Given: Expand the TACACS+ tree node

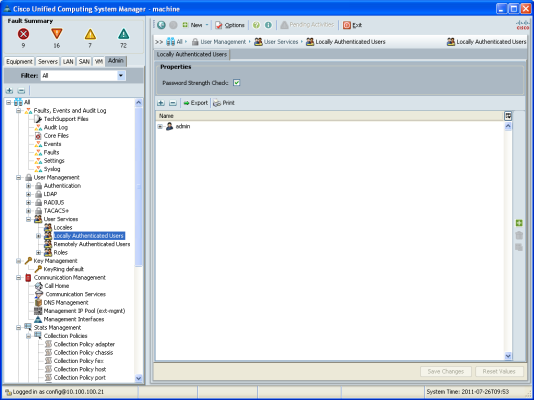Looking at the screenshot, I should (29, 211).
